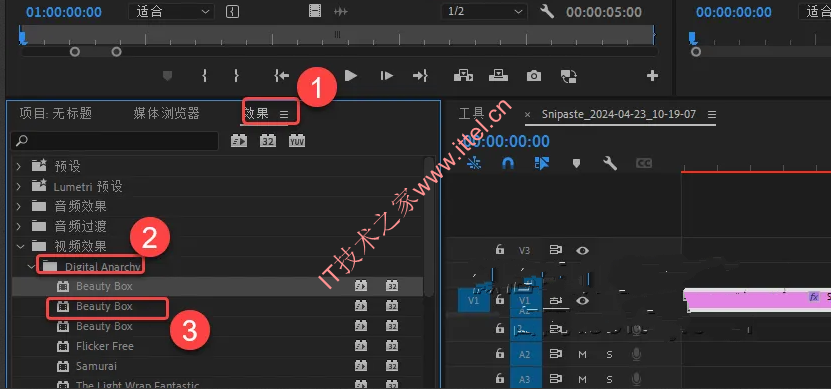The image size is (831, 389).
Task: Select the Flicker Free effect
Action: 104,346
